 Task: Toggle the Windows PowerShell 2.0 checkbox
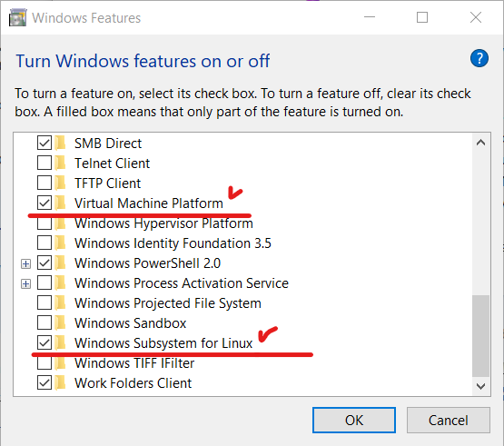(x=44, y=263)
